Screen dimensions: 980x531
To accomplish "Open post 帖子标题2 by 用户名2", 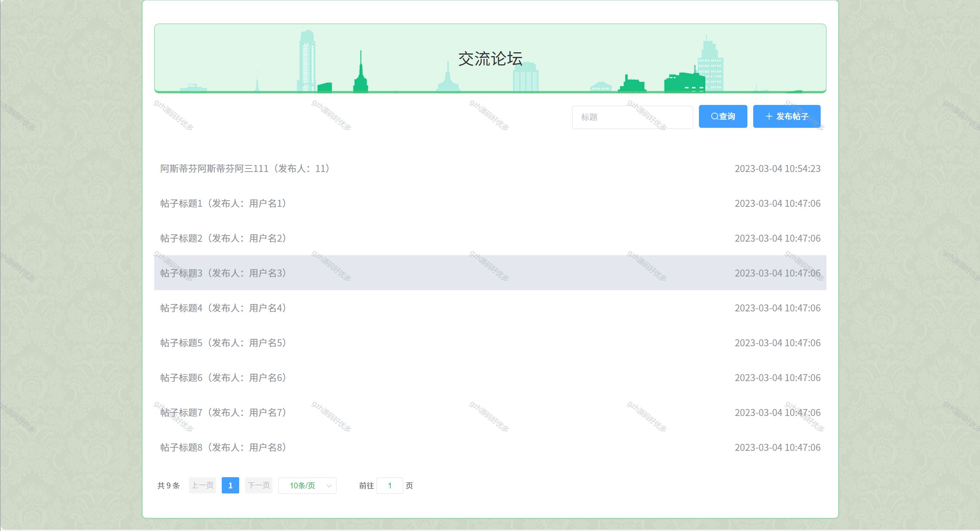I will pos(223,239).
